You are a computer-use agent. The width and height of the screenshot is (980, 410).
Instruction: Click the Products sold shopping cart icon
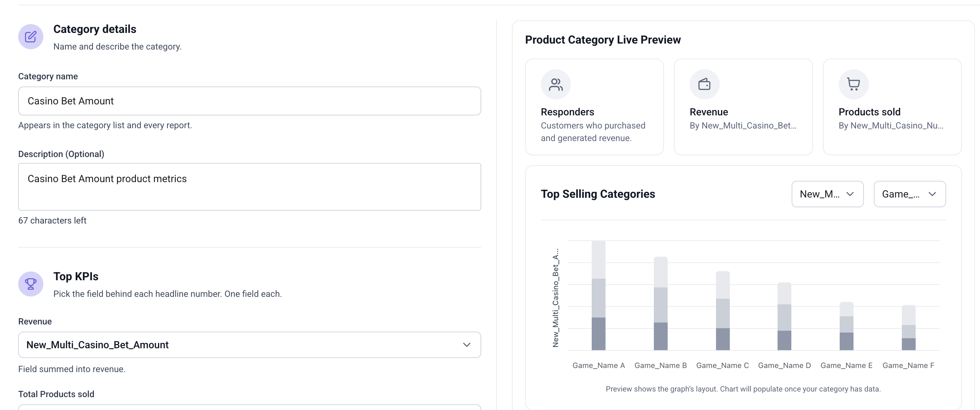pos(854,84)
